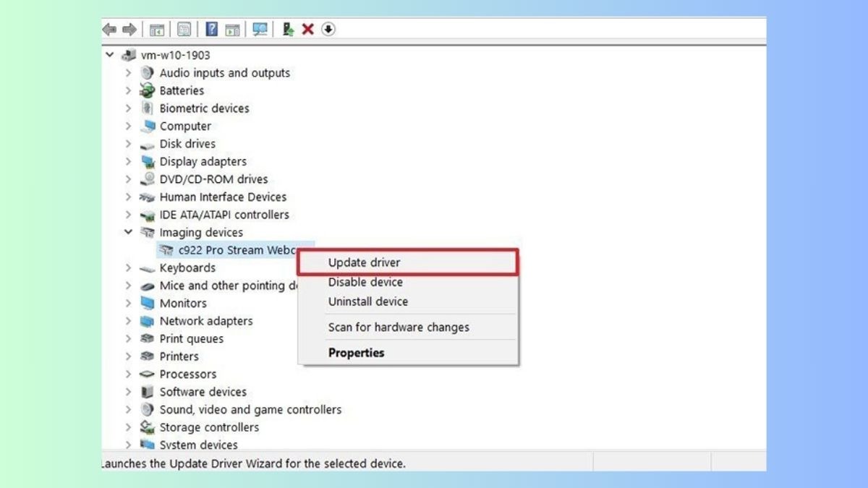The width and height of the screenshot is (868, 488).
Task: Expand the Batteries category arrow
Action: coord(128,90)
